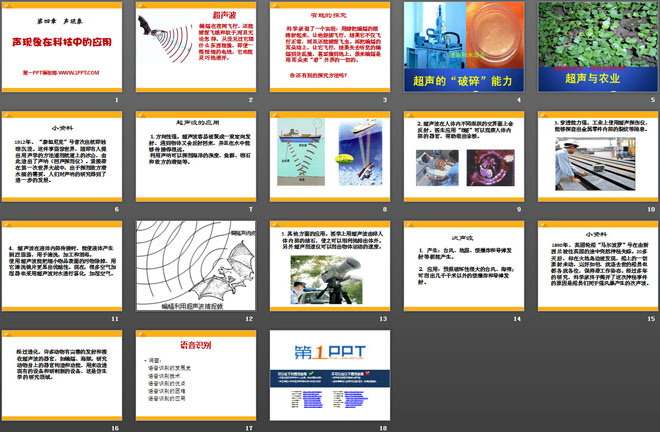This screenshot has height=432, width=660.
Task: Open slide 8 with ship sonar diagrams
Action: point(330,156)
